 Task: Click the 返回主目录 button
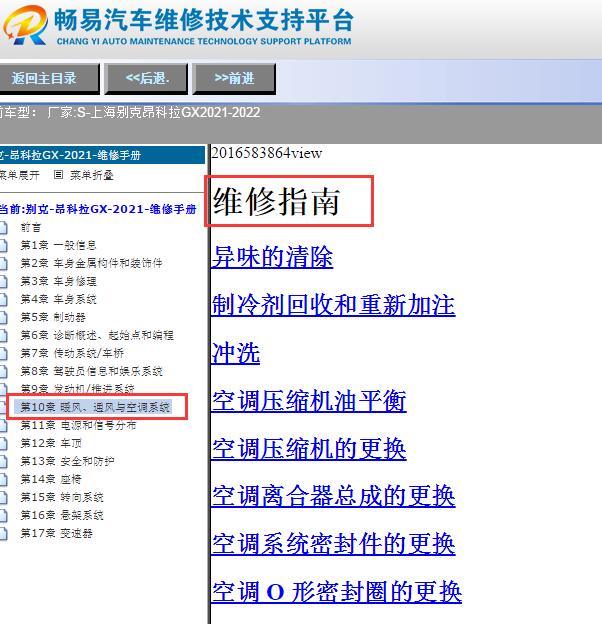[49, 78]
